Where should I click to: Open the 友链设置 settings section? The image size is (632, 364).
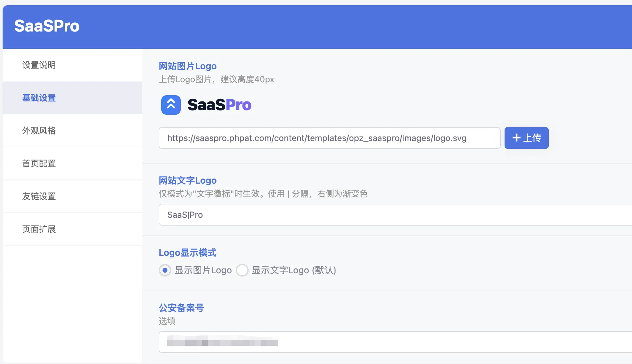click(39, 196)
